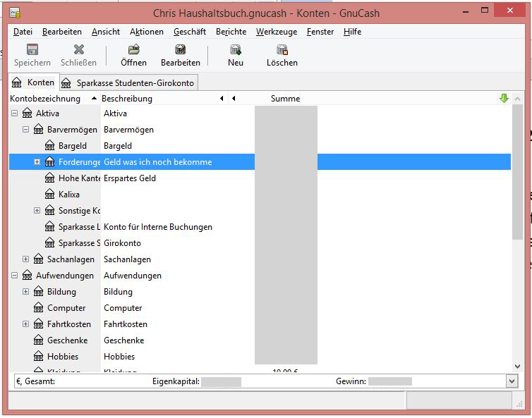Click the Schließen toolbar icon
This screenshot has width=532, height=418.
click(79, 50)
